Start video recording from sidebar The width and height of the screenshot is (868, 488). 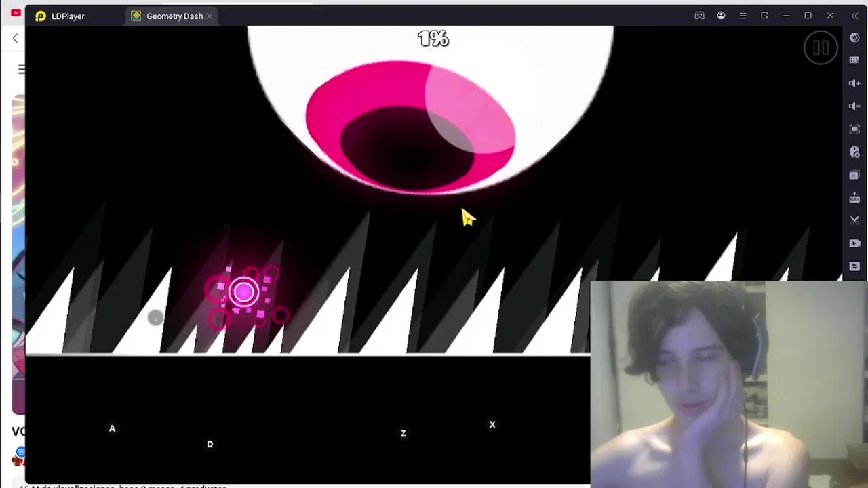(854, 243)
